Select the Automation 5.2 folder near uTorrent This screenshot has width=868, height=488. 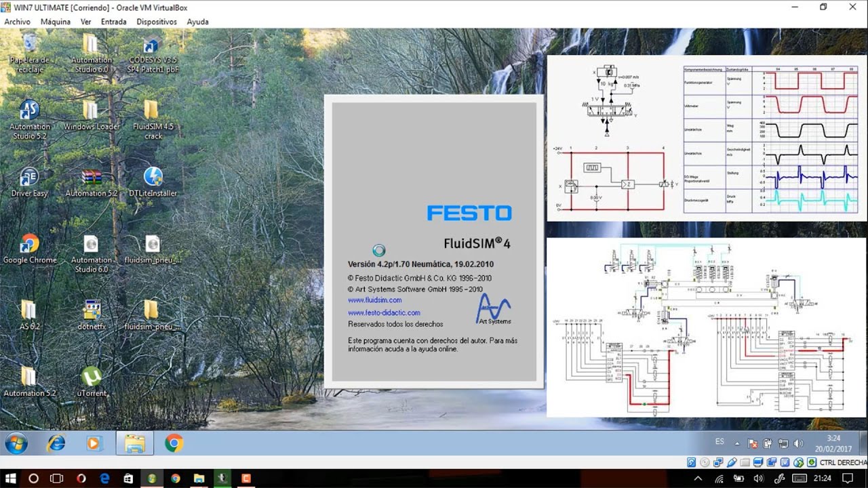click(29, 382)
